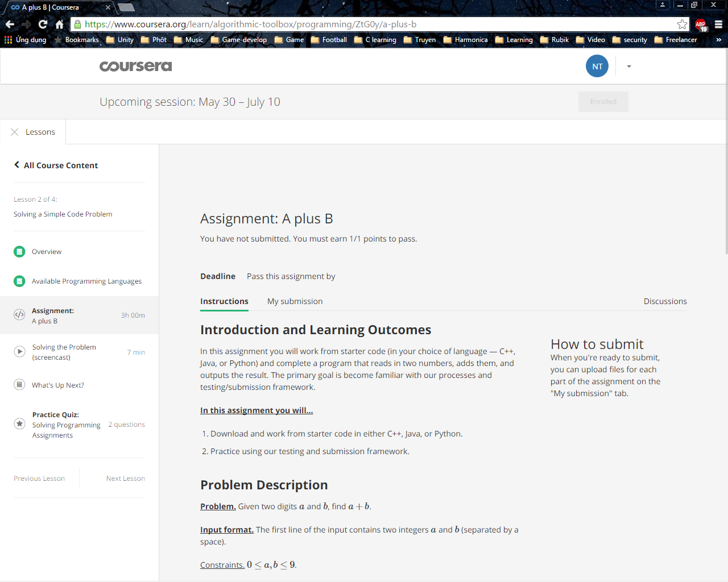The width and height of the screenshot is (728, 582).
Task: Click the Upcoming session May 30 text
Action: point(189,102)
